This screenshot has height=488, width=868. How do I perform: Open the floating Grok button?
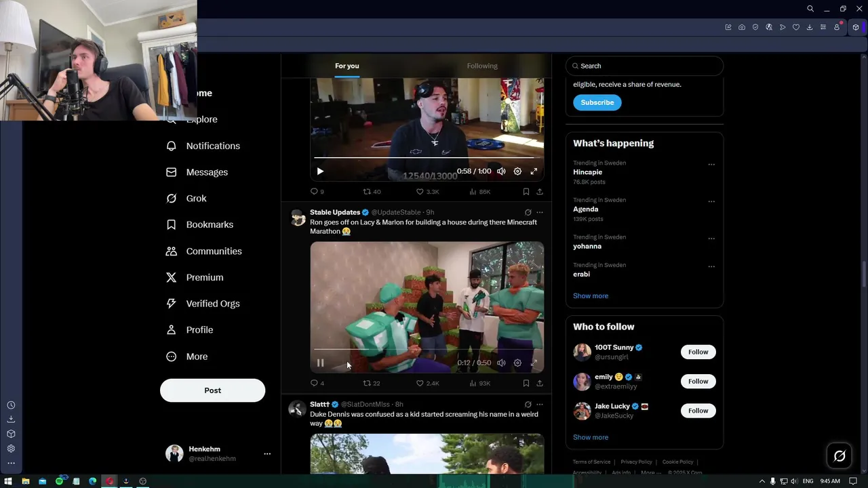pos(840,456)
